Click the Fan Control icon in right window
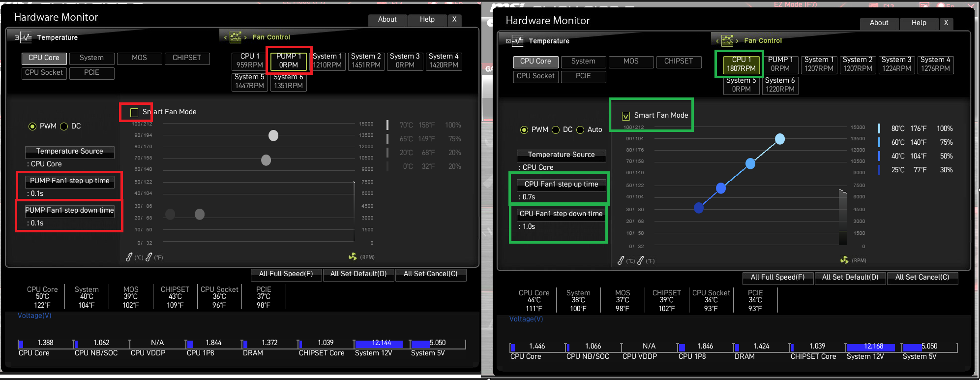This screenshot has height=380, width=980. [727, 40]
